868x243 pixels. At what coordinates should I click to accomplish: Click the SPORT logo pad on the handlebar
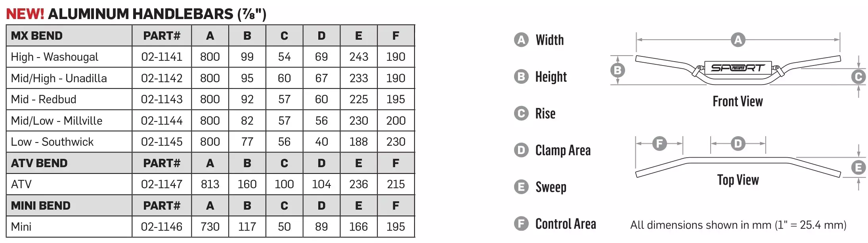pos(738,68)
